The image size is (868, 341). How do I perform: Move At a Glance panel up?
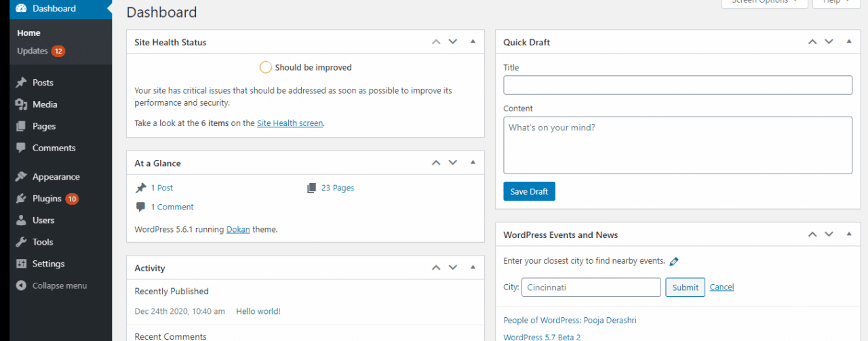point(437,163)
